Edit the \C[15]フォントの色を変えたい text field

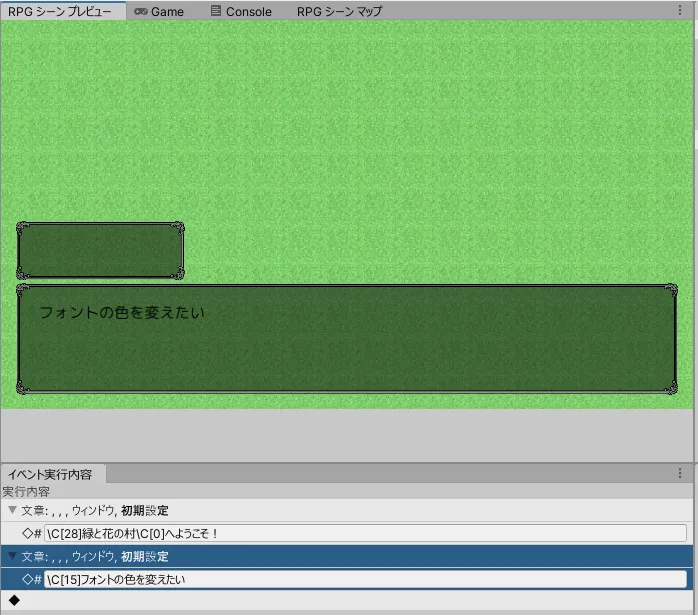pyautogui.click(x=365, y=579)
